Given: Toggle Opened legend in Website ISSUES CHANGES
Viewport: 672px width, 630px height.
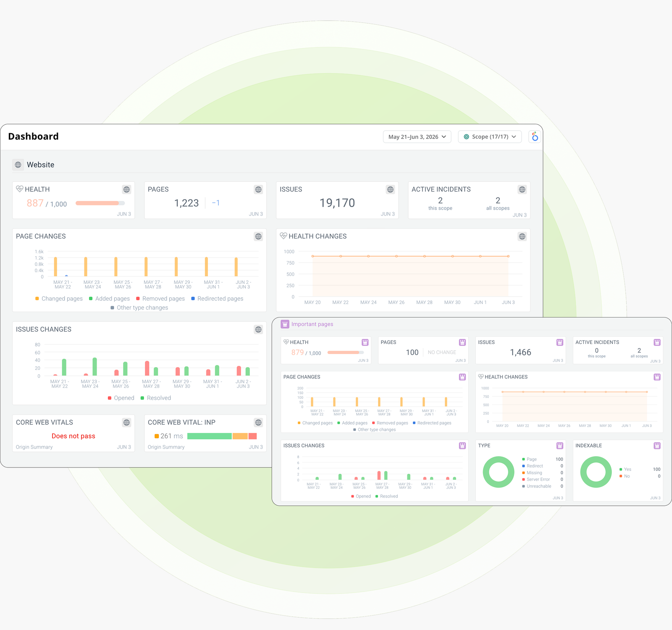Looking at the screenshot, I should coord(121,398).
